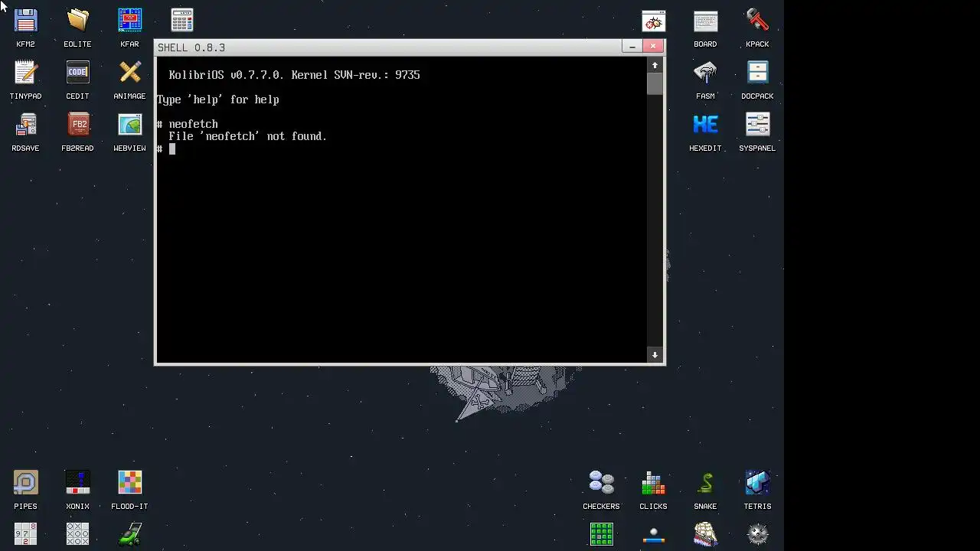Image resolution: width=980 pixels, height=551 pixels.
Task: Open the FASM assembler icon
Action: [705, 73]
